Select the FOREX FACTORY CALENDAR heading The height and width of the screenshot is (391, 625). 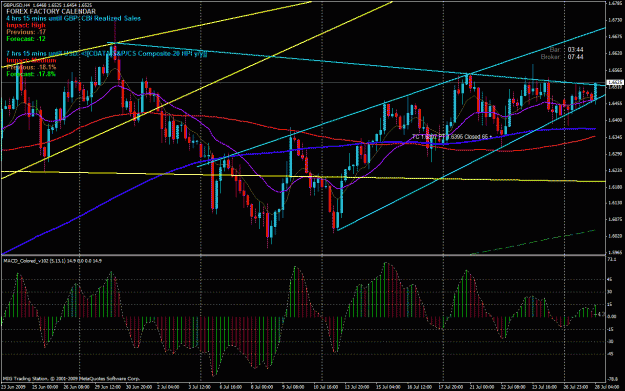(51, 12)
